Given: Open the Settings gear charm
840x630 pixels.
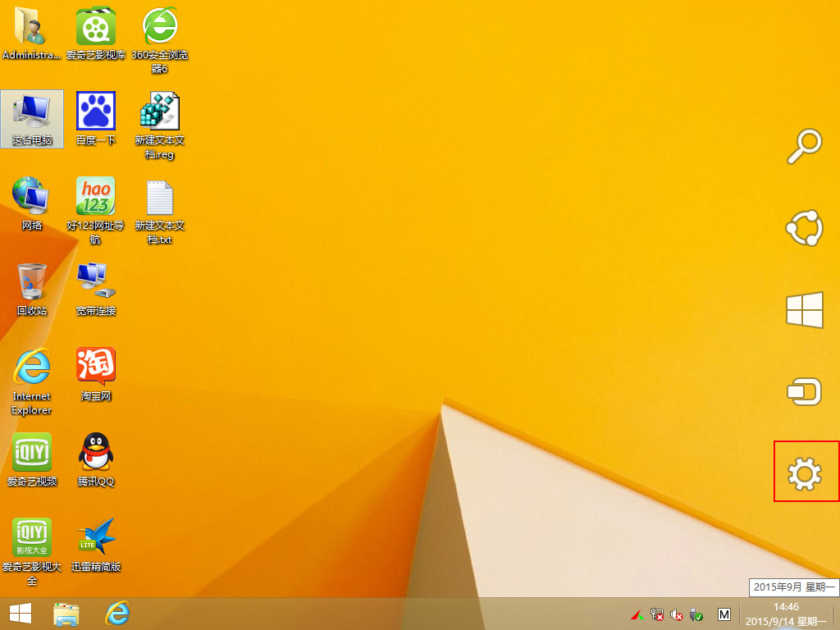Looking at the screenshot, I should (x=805, y=473).
